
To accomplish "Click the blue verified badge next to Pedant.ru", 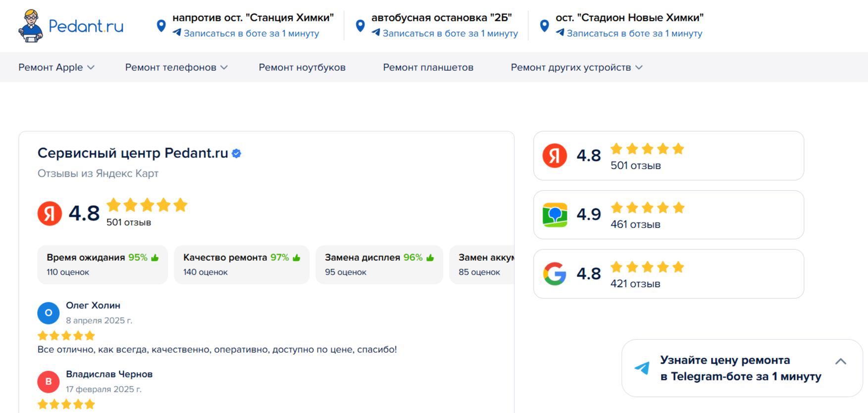I will [x=237, y=154].
